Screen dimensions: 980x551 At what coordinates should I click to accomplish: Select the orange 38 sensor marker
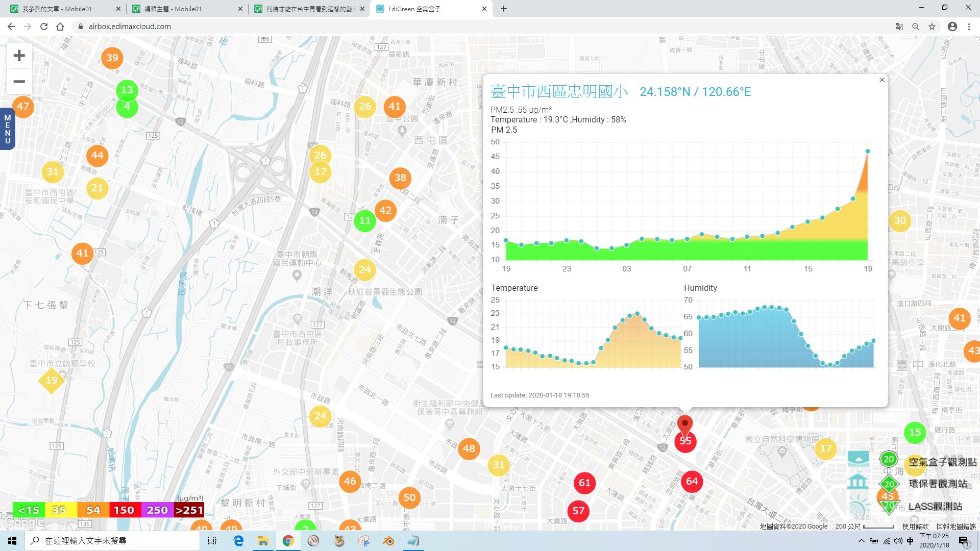400,178
